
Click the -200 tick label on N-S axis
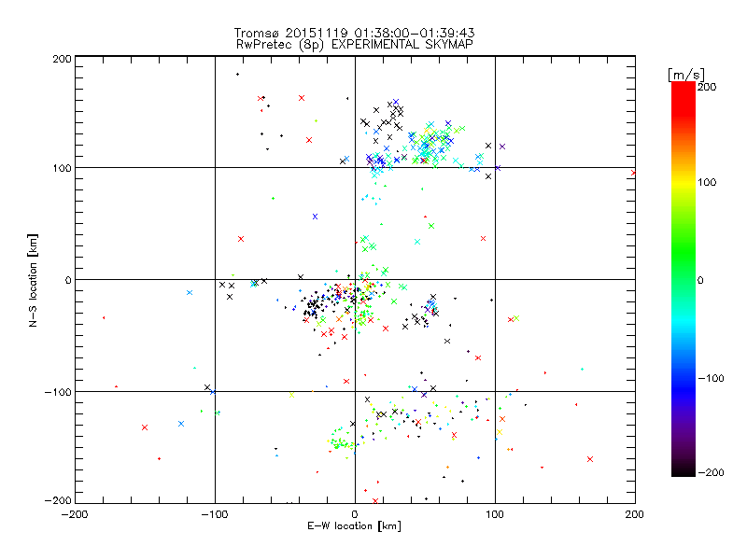pos(58,500)
